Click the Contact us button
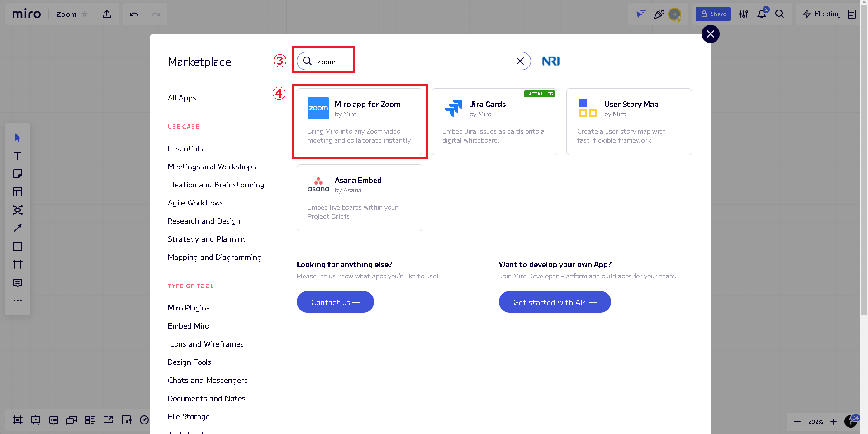The image size is (868, 434). (335, 302)
